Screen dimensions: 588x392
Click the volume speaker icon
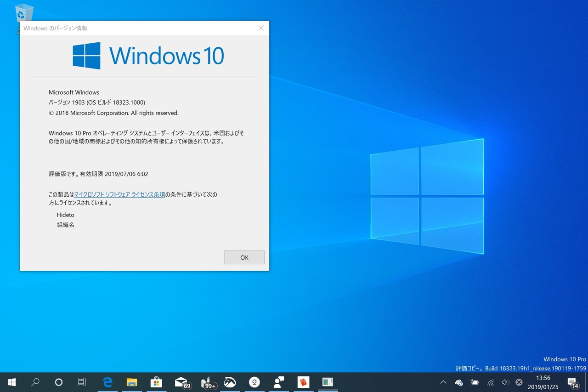506,382
